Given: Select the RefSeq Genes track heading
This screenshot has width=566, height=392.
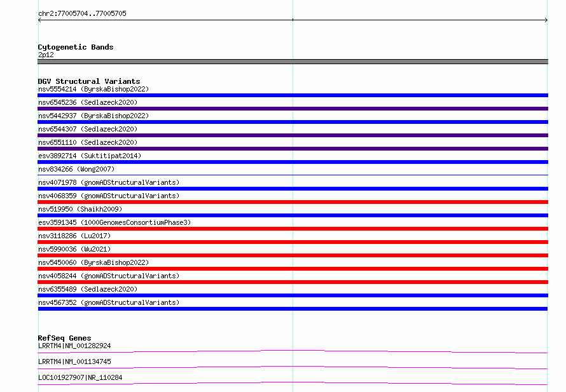Looking at the screenshot, I should coord(64,338).
